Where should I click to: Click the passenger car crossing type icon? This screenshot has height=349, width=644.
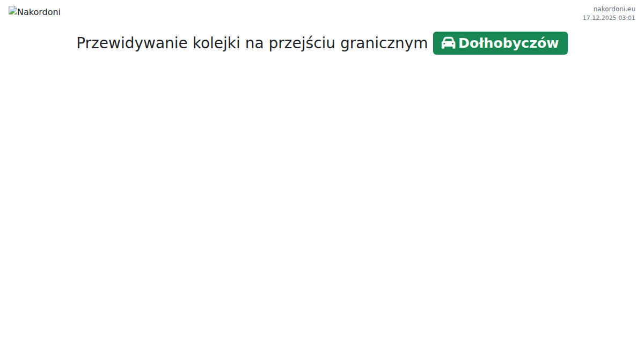pos(448,43)
